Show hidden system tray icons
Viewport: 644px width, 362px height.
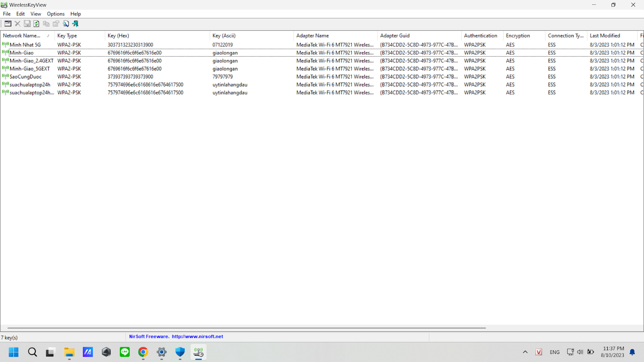click(525, 352)
